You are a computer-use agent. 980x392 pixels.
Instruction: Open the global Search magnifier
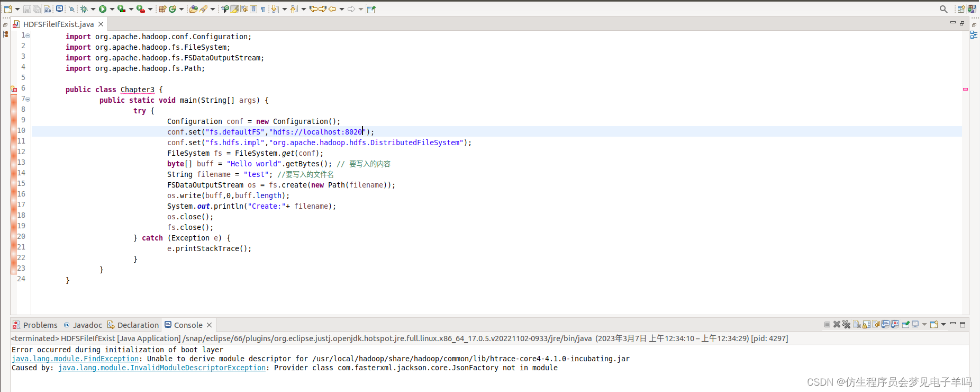click(943, 9)
